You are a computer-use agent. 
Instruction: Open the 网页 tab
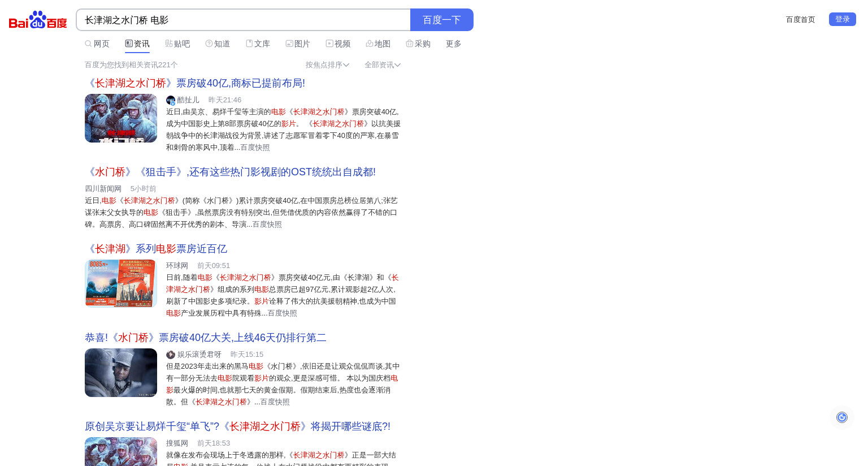[97, 44]
